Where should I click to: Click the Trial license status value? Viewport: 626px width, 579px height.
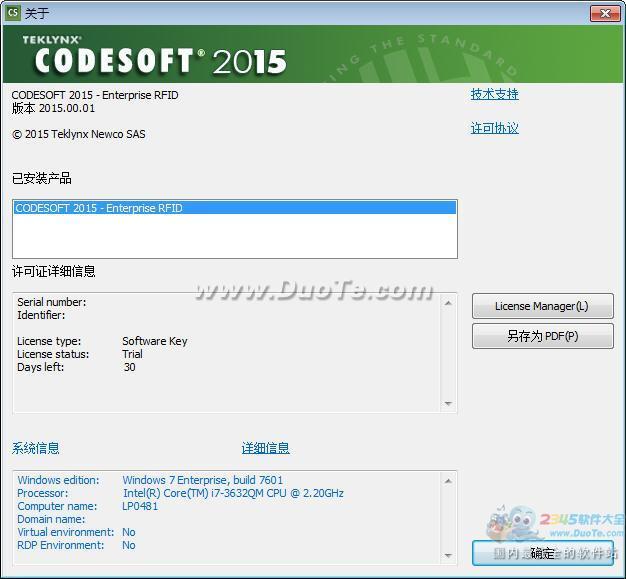coord(132,354)
